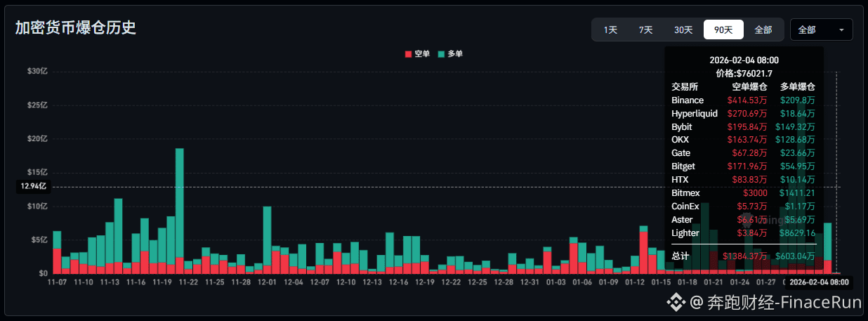Click the 总计 long total $603.04万
The height and width of the screenshot is (321, 868).
tap(794, 257)
